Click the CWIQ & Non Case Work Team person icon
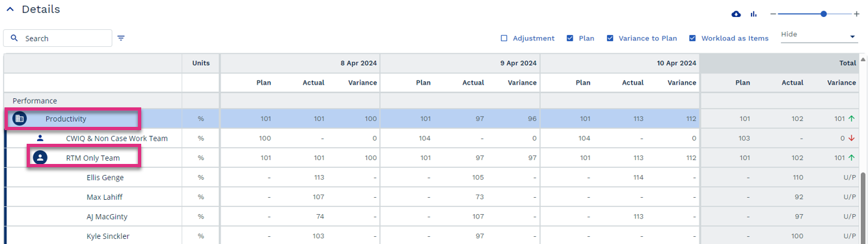Screen dimensions: 868x244 point(40,138)
